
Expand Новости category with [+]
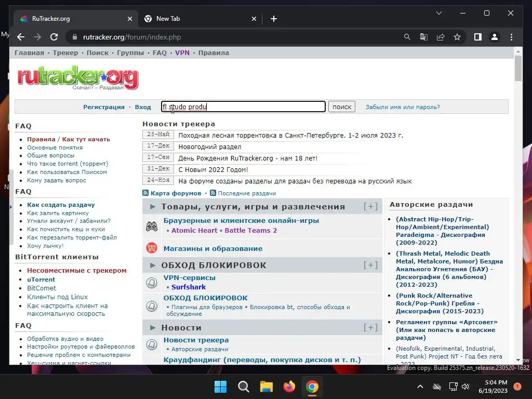pos(370,327)
